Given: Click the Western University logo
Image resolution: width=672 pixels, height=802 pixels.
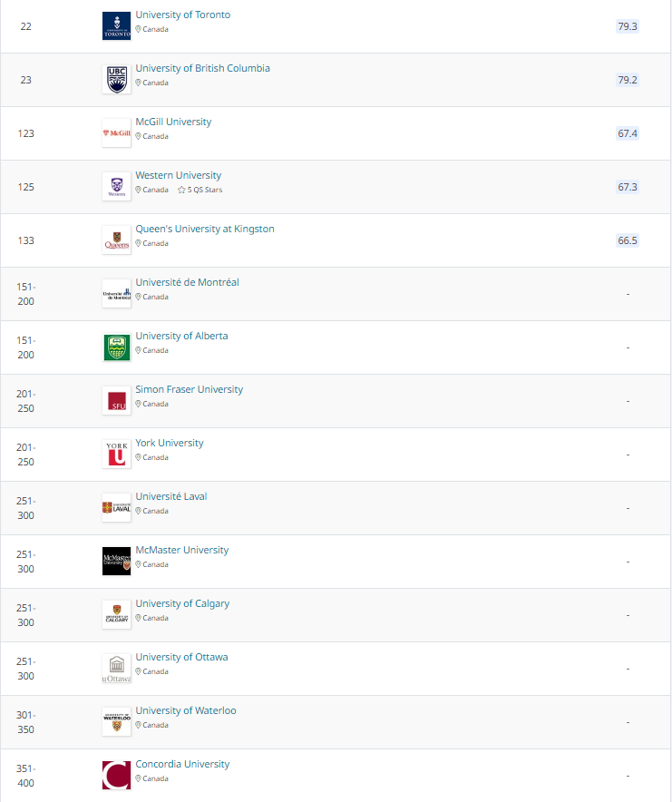Looking at the screenshot, I should tap(116, 187).
